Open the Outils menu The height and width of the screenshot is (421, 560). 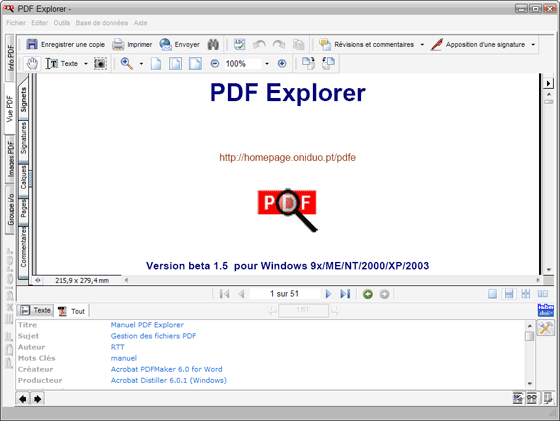pyautogui.click(x=62, y=23)
